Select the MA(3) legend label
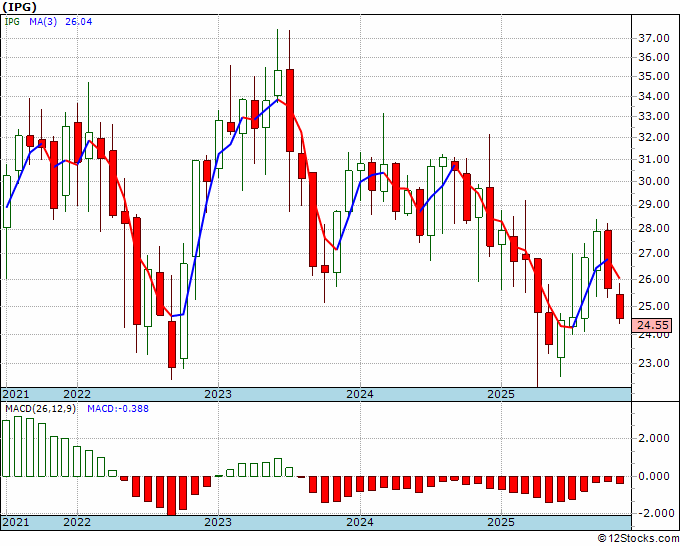 pyautogui.click(x=43, y=21)
